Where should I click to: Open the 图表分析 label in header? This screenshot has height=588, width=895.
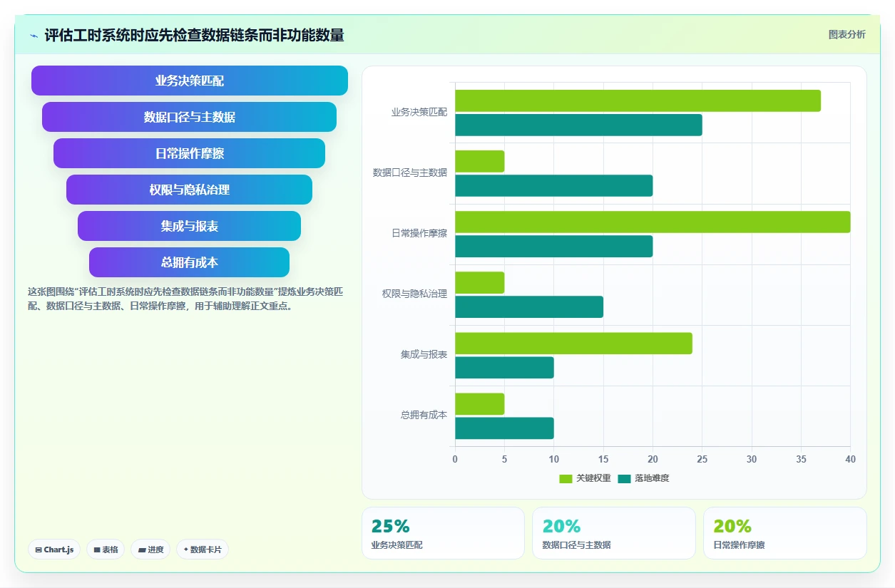click(x=847, y=34)
